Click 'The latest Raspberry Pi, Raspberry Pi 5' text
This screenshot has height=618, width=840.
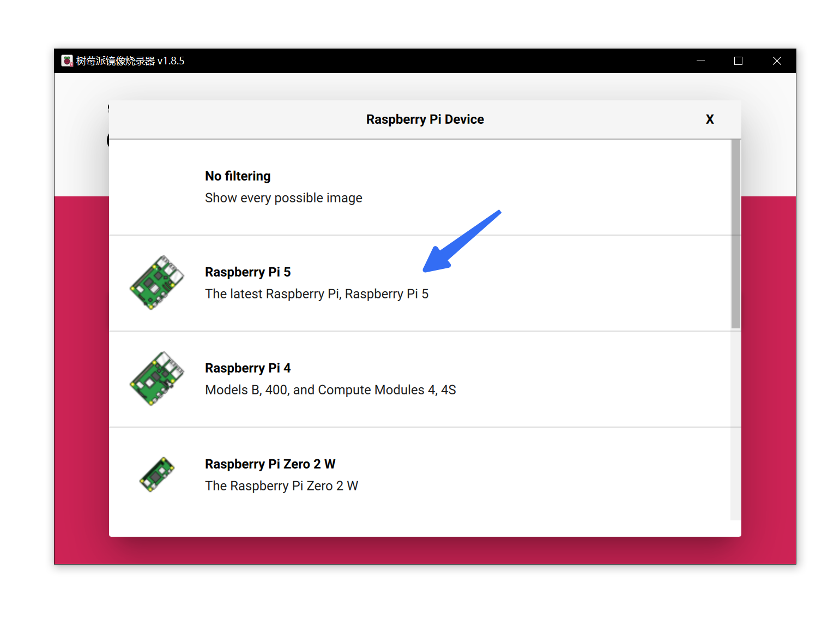pyautogui.click(x=317, y=294)
